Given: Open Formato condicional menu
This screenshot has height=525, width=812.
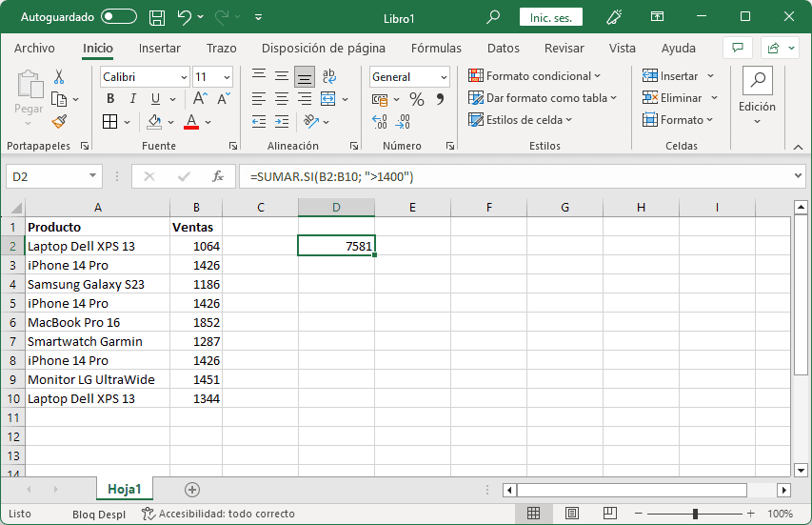Looking at the screenshot, I should coord(534,76).
